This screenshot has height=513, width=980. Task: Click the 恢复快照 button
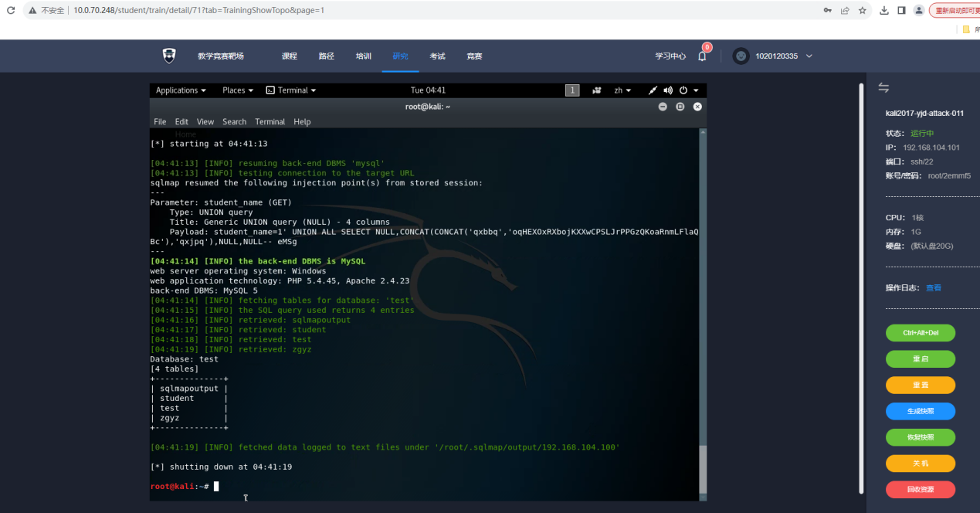[921, 437]
